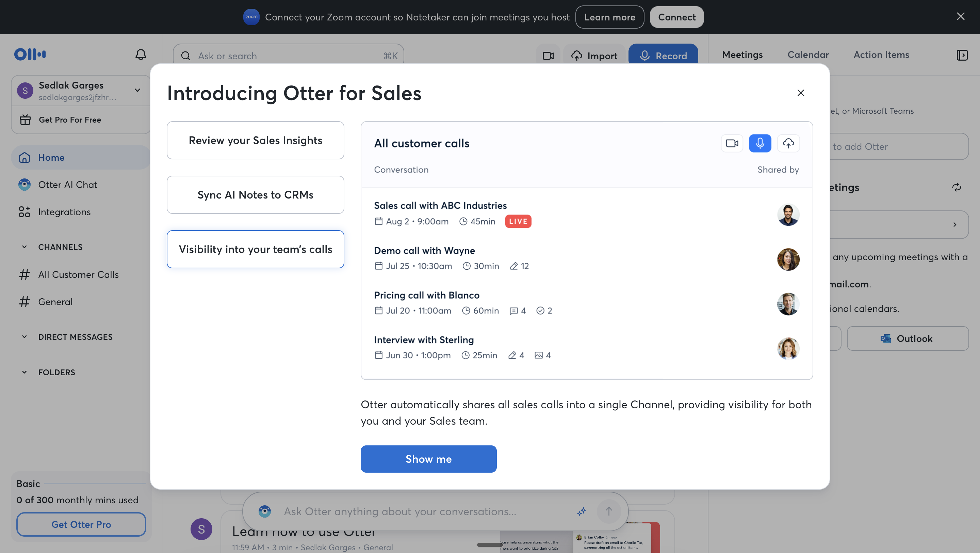The width and height of the screenshot is (980, 553).
Task: Open the Integrations sidebar item
Action: coord(64,212)
